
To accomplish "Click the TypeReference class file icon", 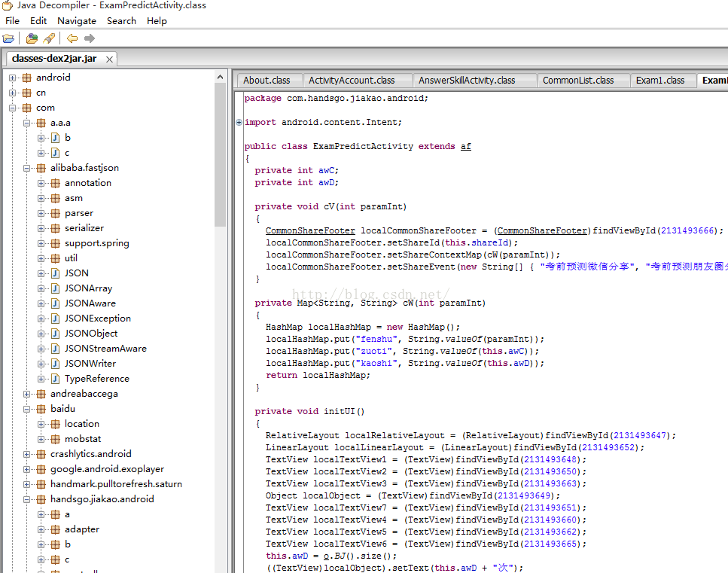I will (x=55, y=379).
